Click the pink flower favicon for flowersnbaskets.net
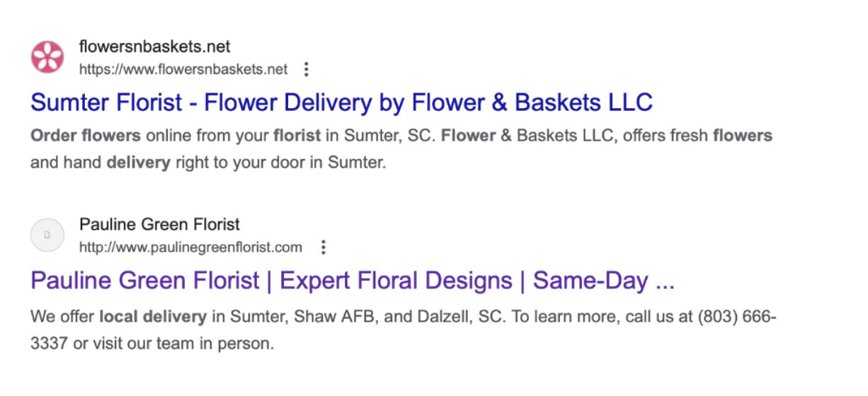This screenshot has width=868, height=396. pos(47,57)
